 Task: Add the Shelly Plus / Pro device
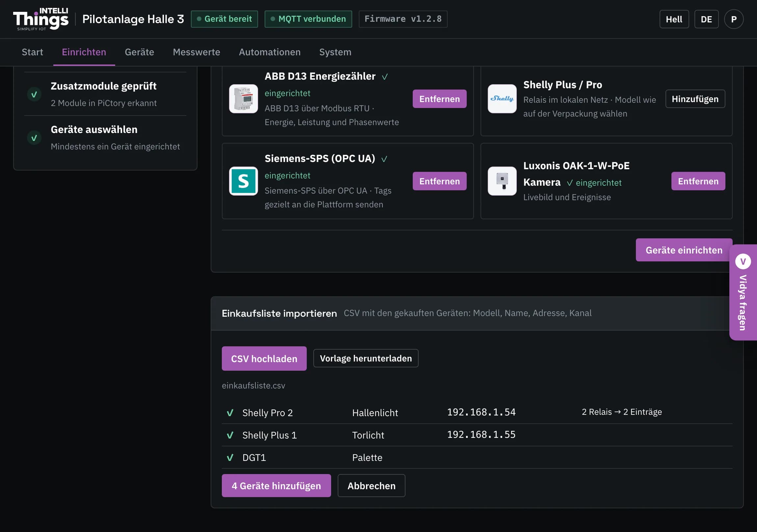[695, 99]
